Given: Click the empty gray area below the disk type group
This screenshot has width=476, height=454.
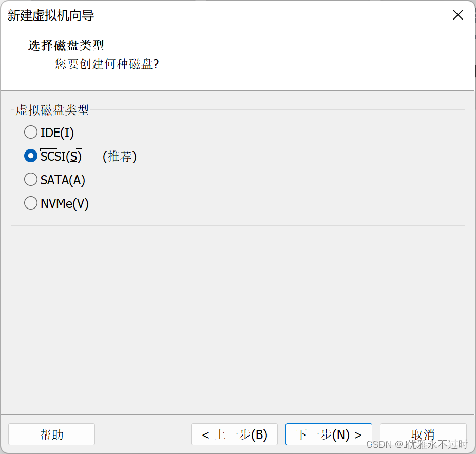Looking at the screenshot, I should [x=238, y=318].
